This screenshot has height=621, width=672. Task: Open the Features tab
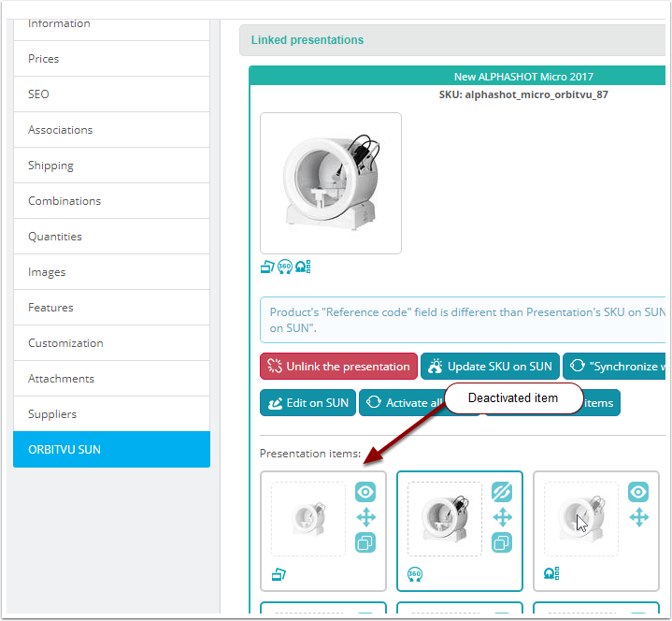[111, 308]
